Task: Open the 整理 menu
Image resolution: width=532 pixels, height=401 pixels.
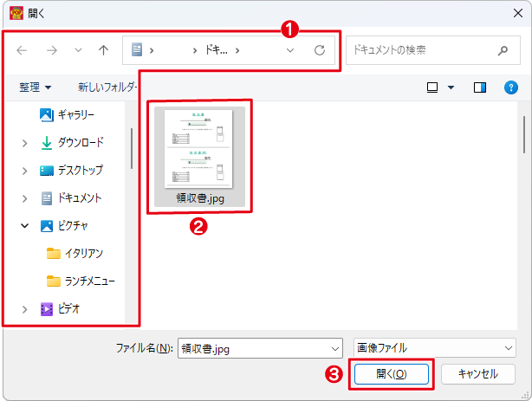Action: [36, 87]
